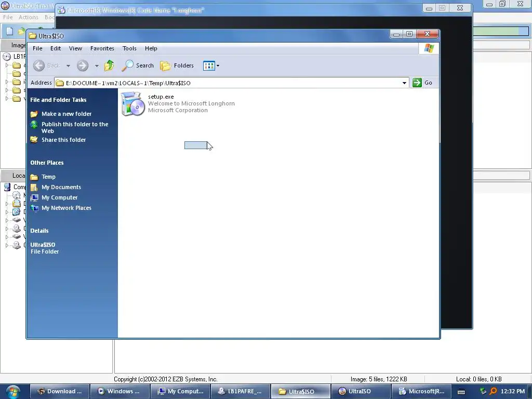Click the green Go arrow beside the address bar
Screen dimensions: 532x399
point(417,83)
